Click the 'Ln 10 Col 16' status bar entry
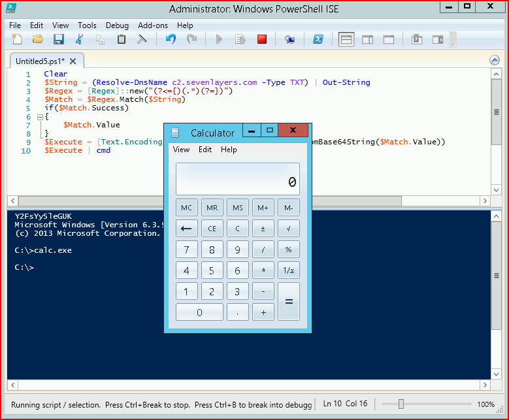The image size is (509, 420). coord(345,404)
